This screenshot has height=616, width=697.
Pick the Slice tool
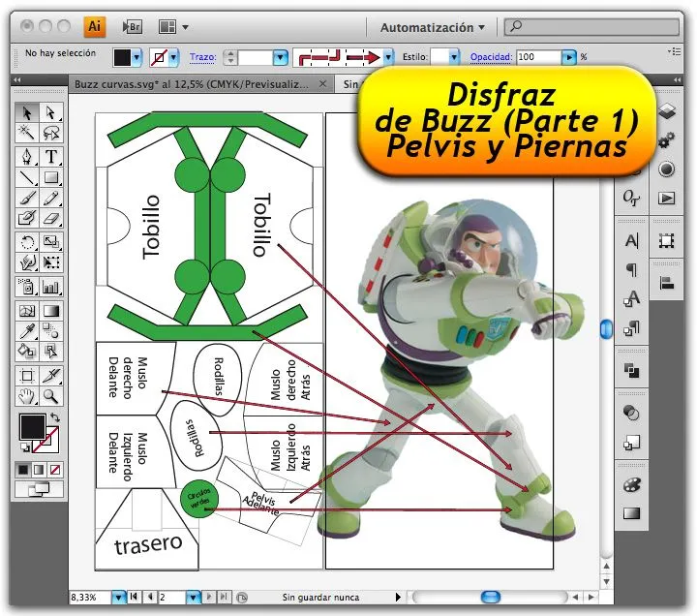[51, 376]
